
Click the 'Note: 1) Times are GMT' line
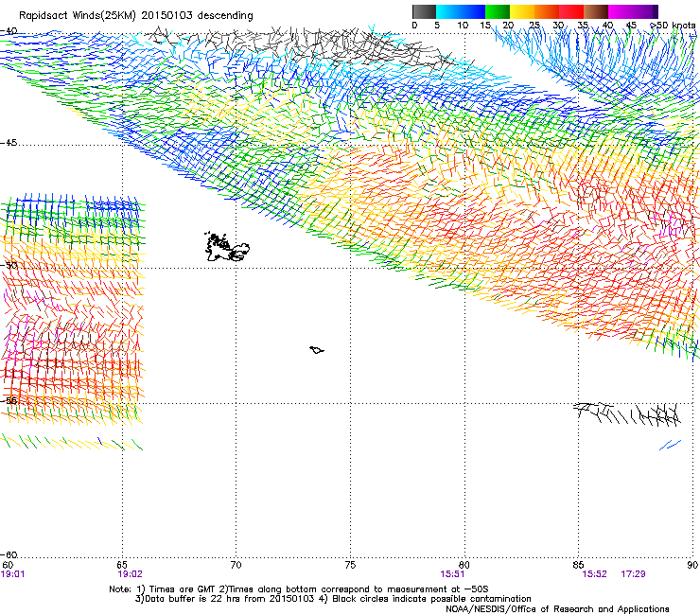pos(298,589)
